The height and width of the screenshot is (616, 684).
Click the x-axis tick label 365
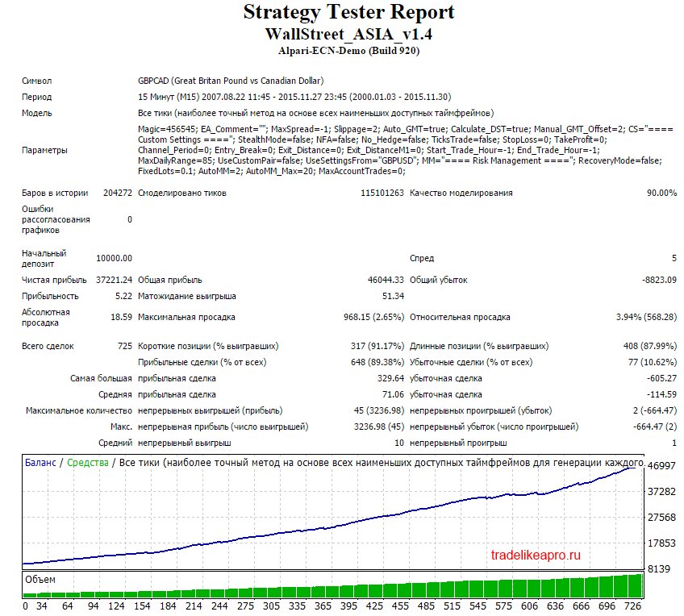(323, 606)
